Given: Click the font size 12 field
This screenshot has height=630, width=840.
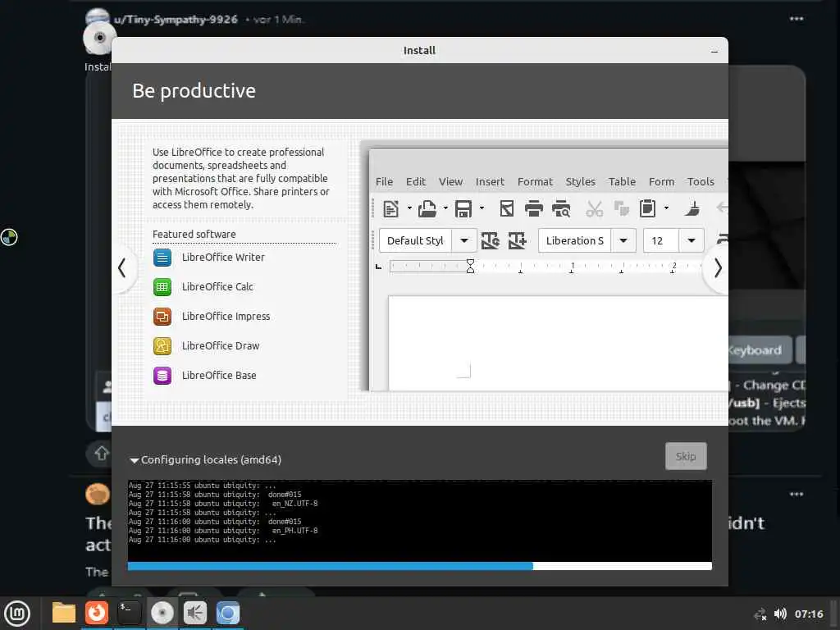Looking at the screenshot, I should [661, 240].
